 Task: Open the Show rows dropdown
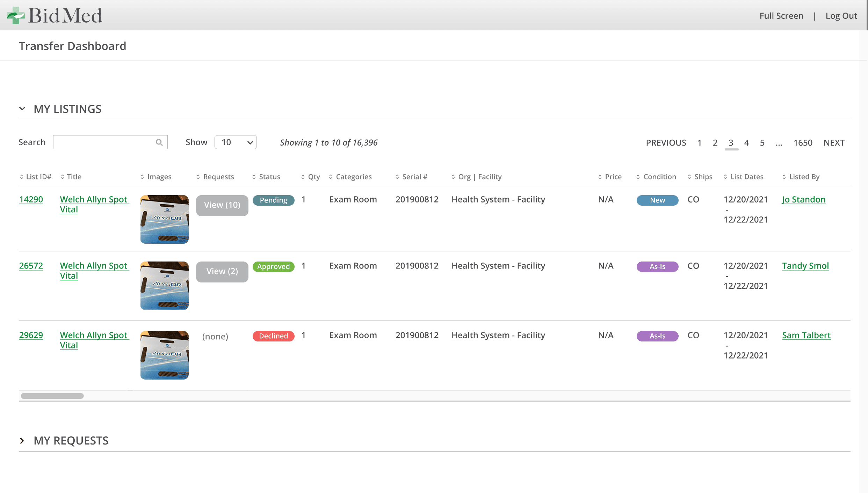click(236, 142)
